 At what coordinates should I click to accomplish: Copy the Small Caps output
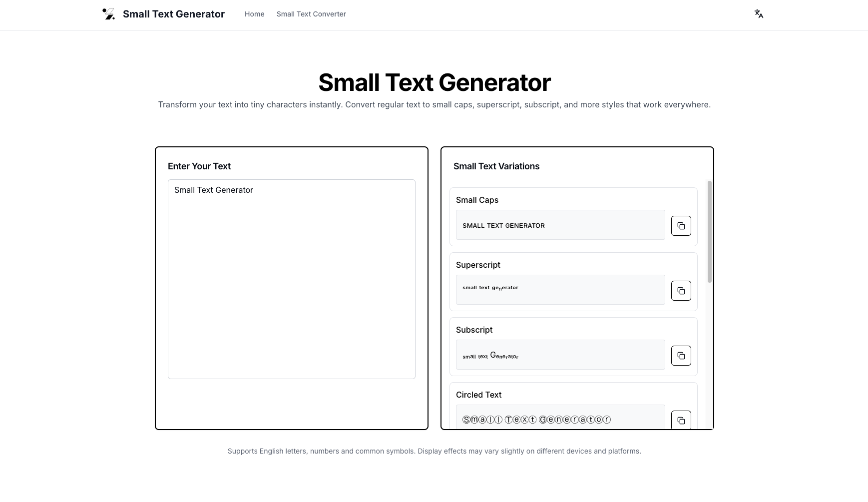(x=681, y=225)
